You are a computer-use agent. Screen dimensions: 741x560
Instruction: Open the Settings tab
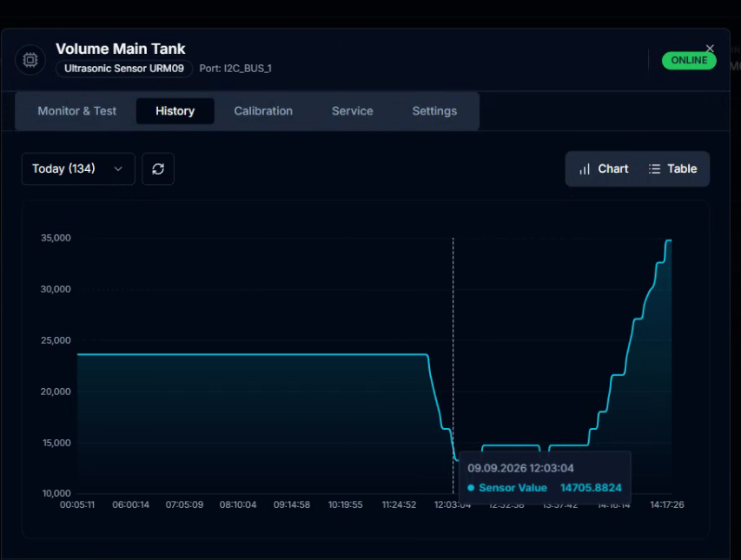[x=434, y=111]
